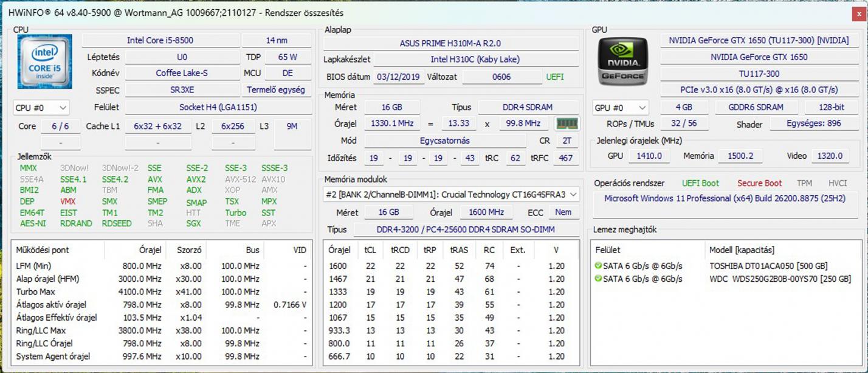The image size is (868, 373).
Task: Click the tCL column header in timings table
Action: point(370,250)
